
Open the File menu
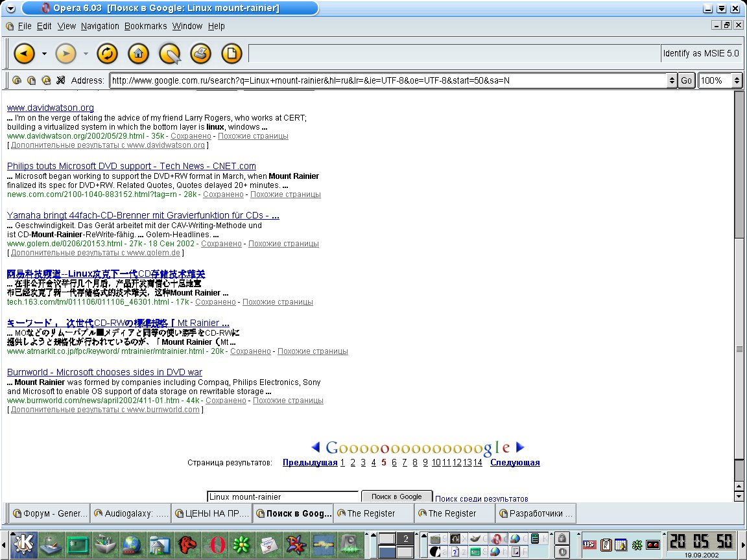(x=25, y=26)
